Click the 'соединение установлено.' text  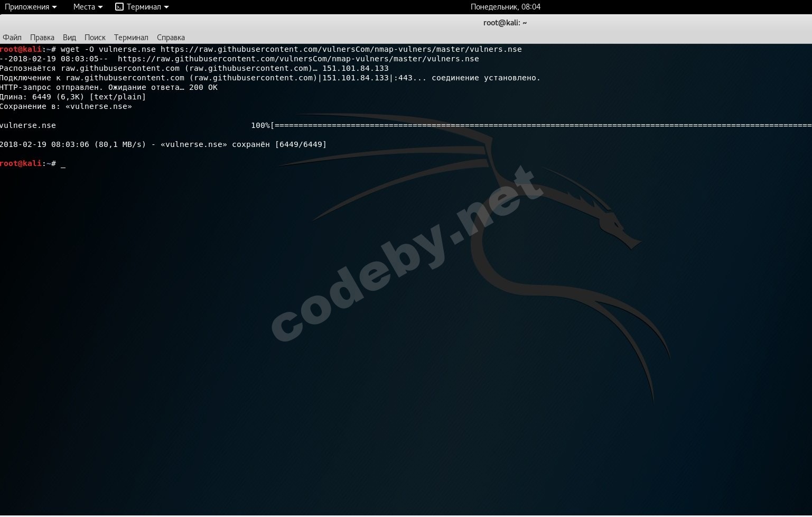click(486, 78)
